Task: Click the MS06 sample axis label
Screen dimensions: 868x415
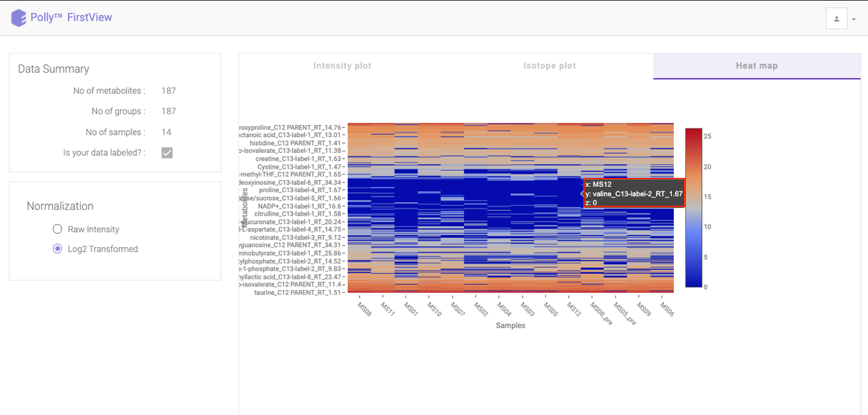Action: (667, 308)
